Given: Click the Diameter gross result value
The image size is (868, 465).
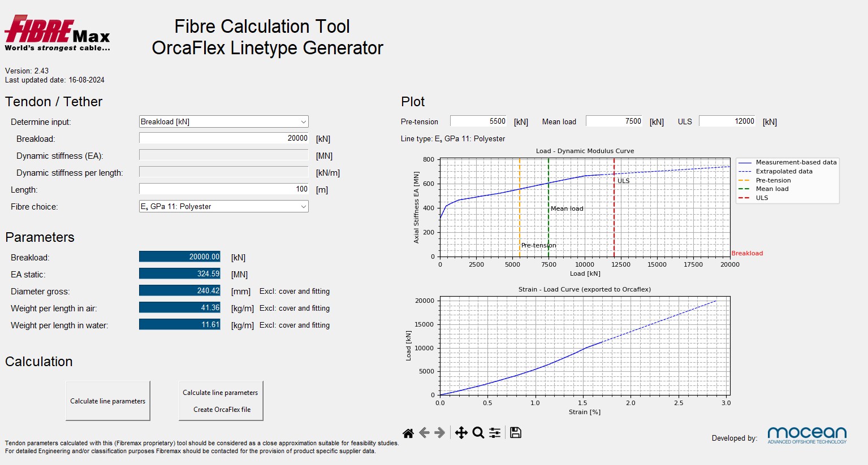Looking at the screenshot, I should click(180, 291).
